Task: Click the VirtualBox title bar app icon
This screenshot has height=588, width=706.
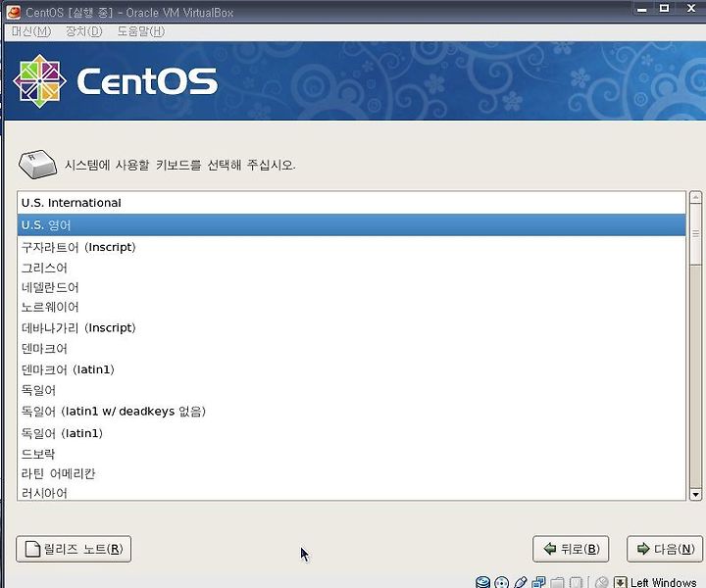Action: 14,12
